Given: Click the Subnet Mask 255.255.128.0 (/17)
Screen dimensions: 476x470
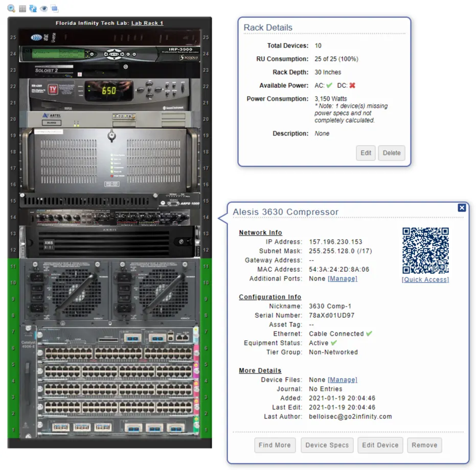Looking at the screenshot, I should (x=341, y=251).
